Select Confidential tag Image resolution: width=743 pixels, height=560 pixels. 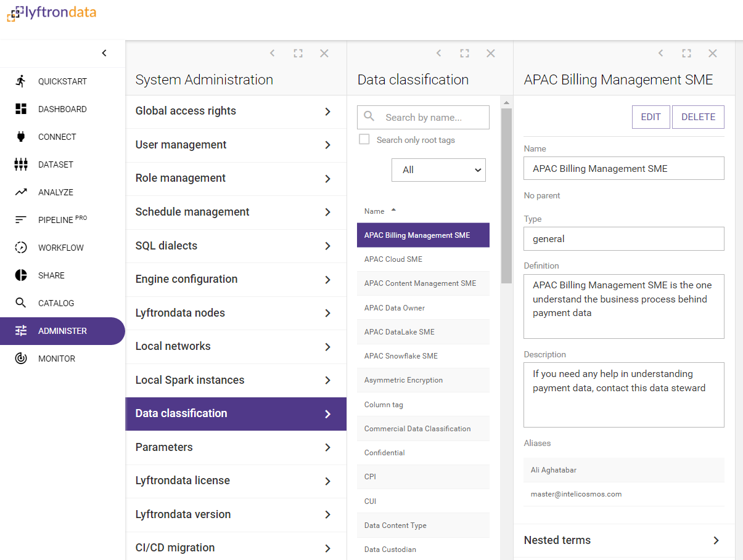point(423,453)
